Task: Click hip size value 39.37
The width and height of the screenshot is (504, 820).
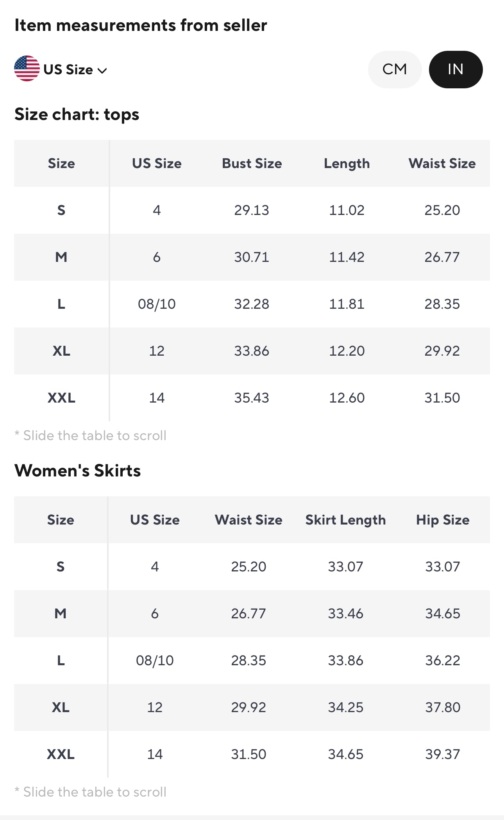Action: (442, 754)
